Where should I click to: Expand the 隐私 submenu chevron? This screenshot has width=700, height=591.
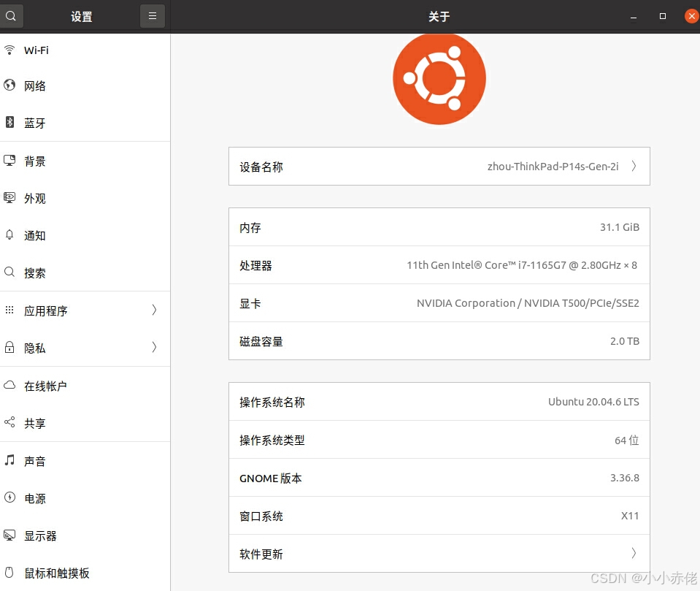(154, 347)
